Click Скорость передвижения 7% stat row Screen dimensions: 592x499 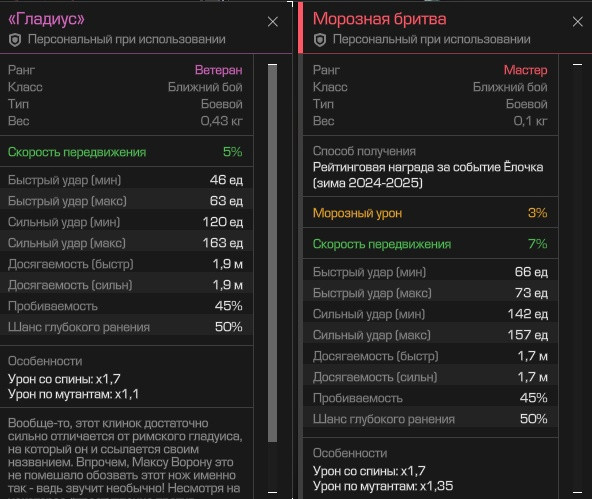click(x=430, y=244)
